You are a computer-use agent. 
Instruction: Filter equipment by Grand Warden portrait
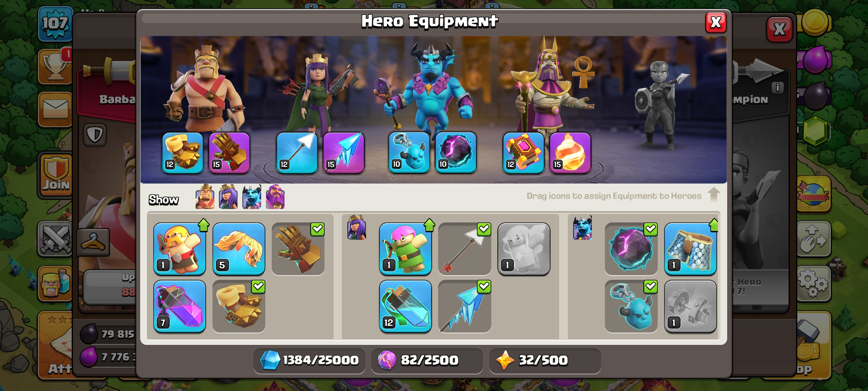click(275, 197)
